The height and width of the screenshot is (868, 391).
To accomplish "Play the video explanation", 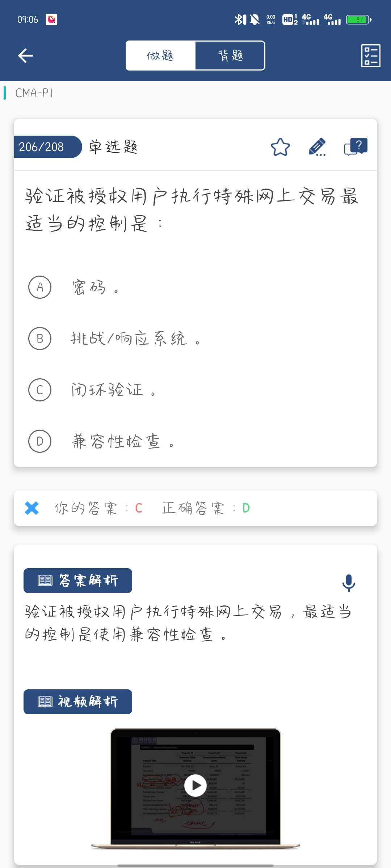I will [x=195, y=786].
